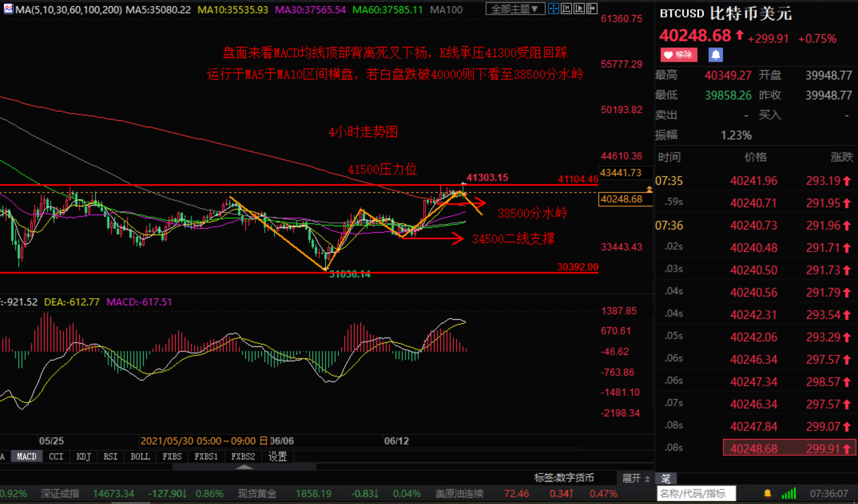Click the MACD:-617.51 indicator value
The width and height of the screenshot is (858, 504).
pos(140,302)
